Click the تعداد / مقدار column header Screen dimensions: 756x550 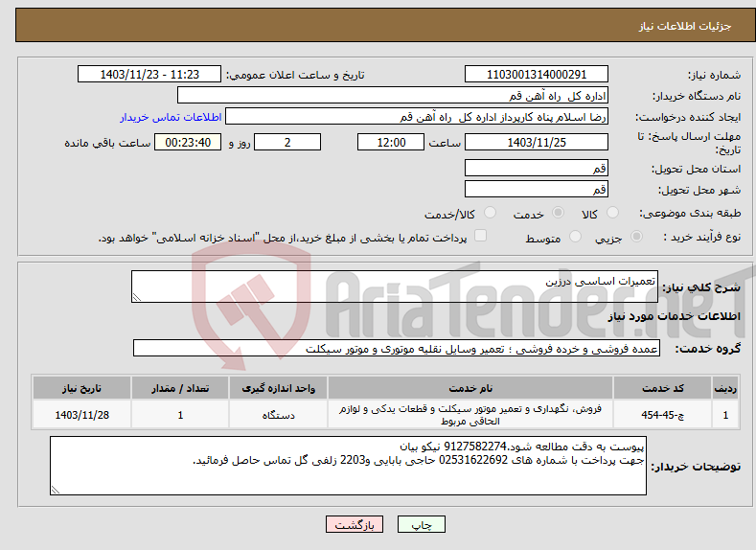(180, 388)
